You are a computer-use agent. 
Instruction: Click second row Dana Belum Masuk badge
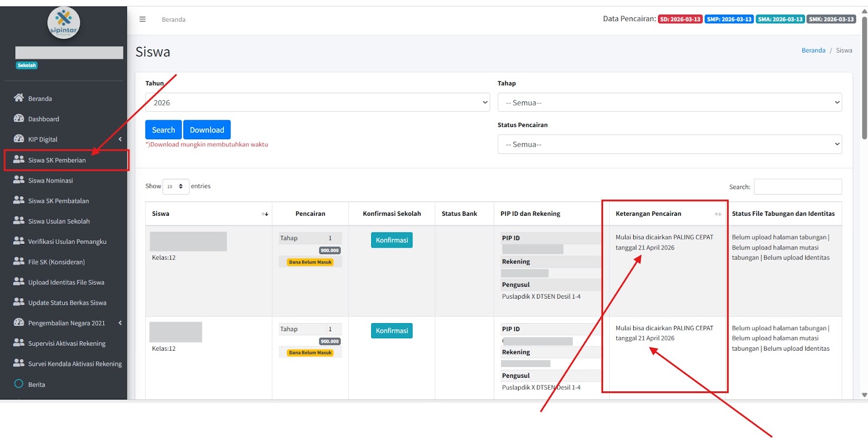pyautogui.click(x=310, y=353)
